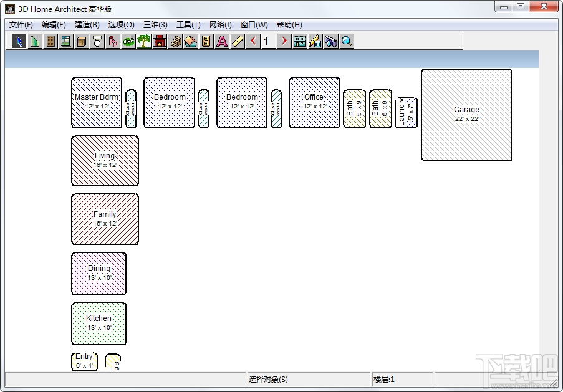Close the 3D Home Architect window
This screenshot has height=392, width=563.
[544, 7]
